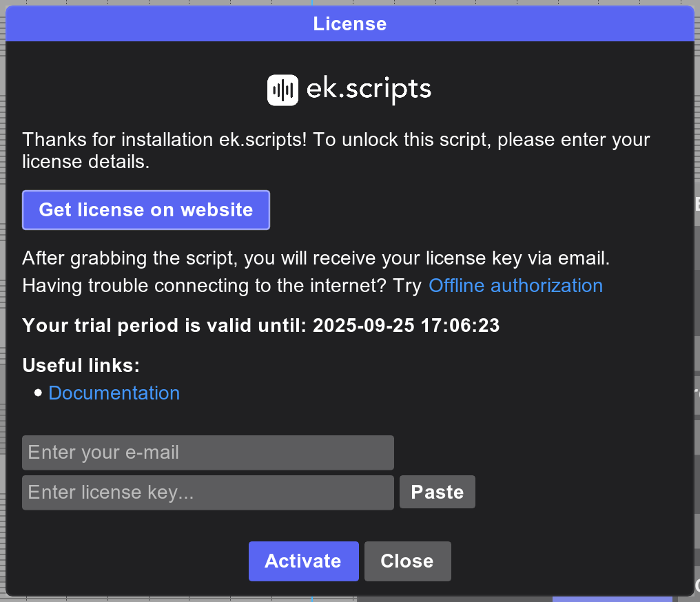700x602 pixels.
Task: Click the Useful links heading
Action: pyautogui.click(x=81, y=366)
